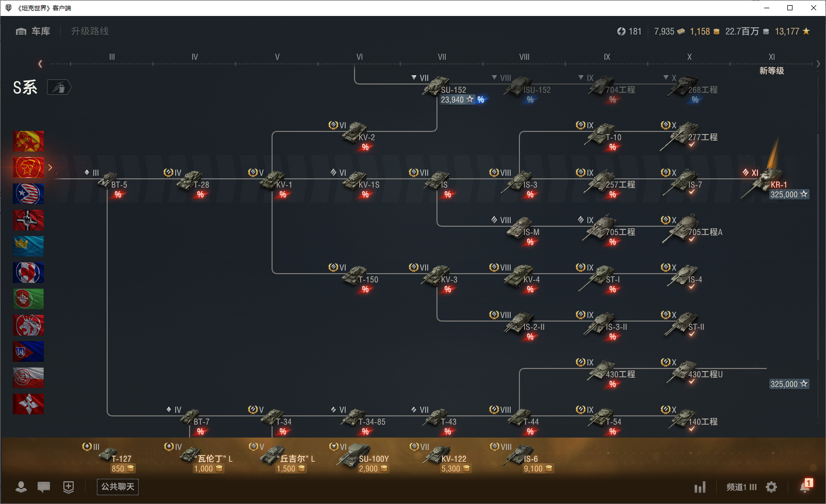Click the 705工程A tank label
826x504 pixels.
pyautogui.click(x=705, y=232)
